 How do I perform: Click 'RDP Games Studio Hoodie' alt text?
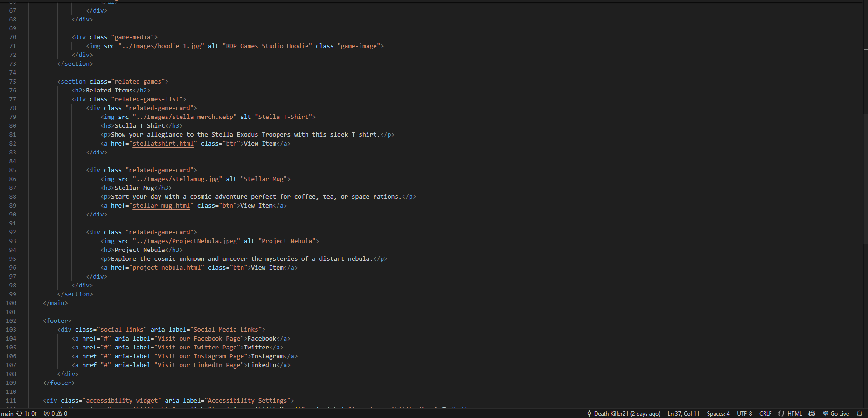coord(267,46)
